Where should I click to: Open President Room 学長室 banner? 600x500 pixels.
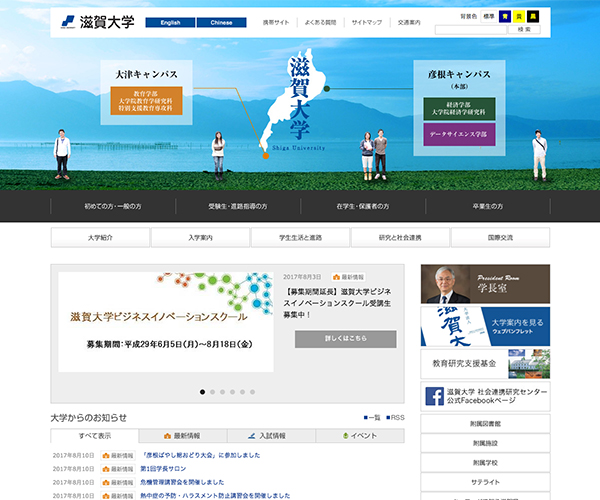(485, 284)
